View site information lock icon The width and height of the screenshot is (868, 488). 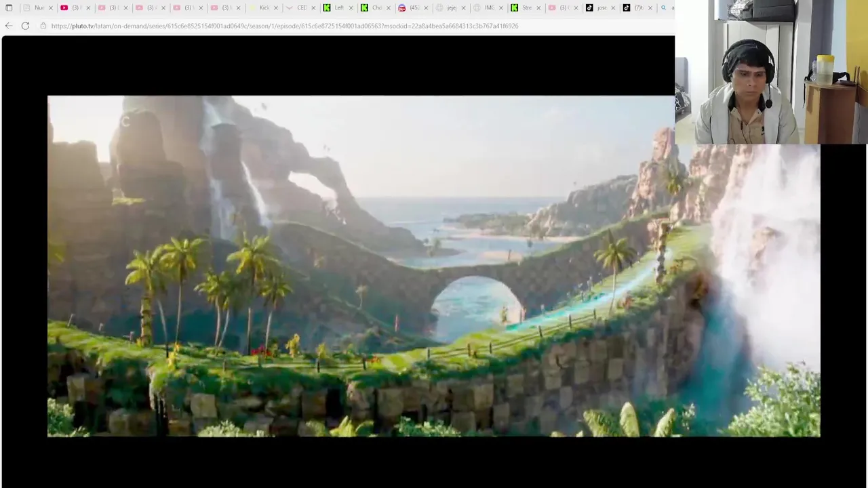click(x=43, y=26)
